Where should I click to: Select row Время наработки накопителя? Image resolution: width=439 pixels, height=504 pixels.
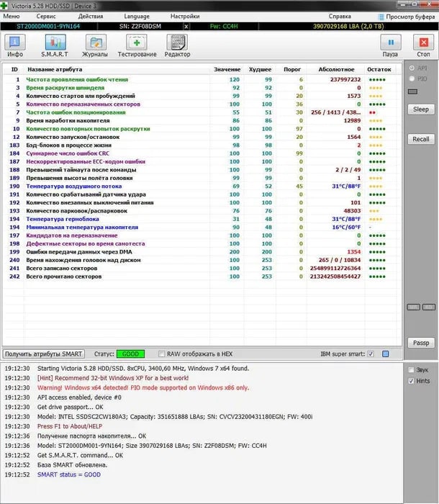202,120
